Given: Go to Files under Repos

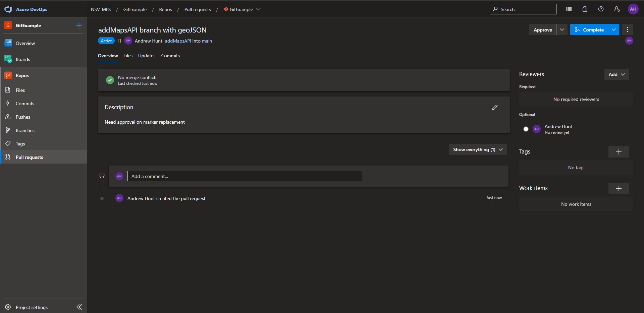Looking at the screenshot, I should click(x=44, y=90).
